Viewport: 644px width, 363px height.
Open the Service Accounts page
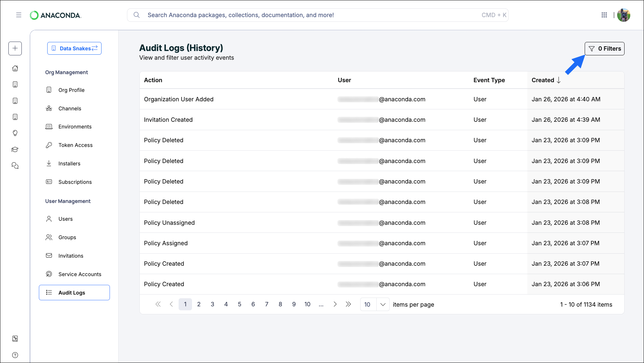[x=79, y=274]
